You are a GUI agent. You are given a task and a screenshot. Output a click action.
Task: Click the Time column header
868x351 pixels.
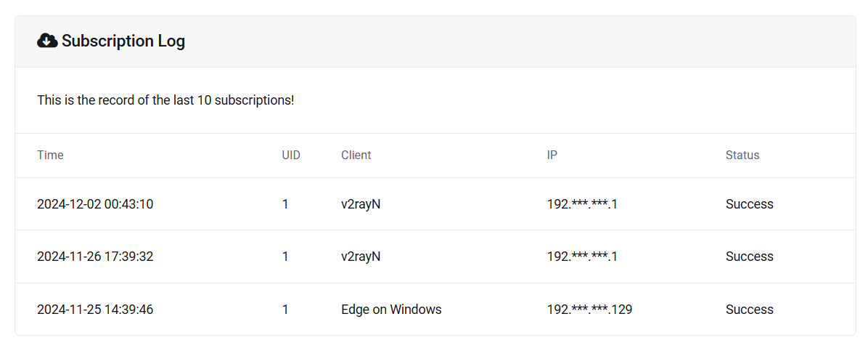[50, 155]
